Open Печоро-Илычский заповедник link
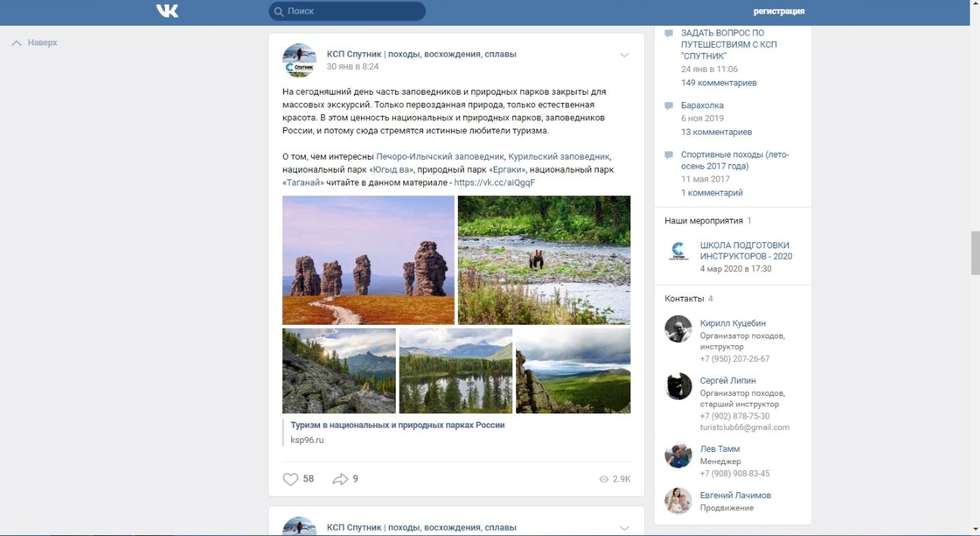This screenshot has width=980, height=536. [x=440, y=157]
